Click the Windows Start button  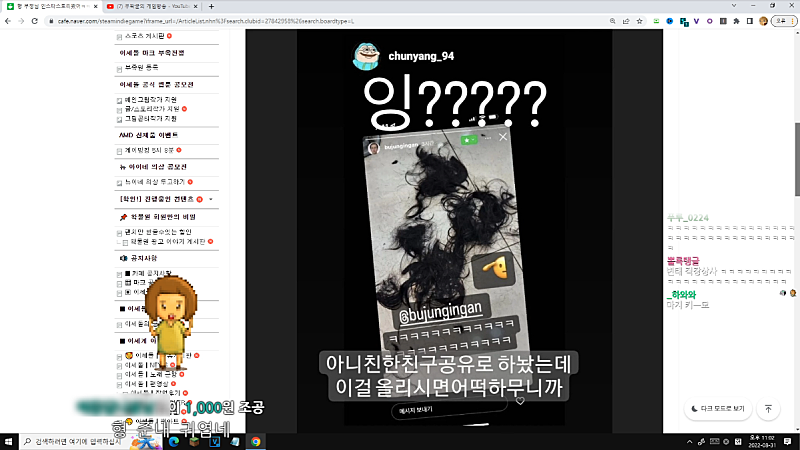point(8,441)
